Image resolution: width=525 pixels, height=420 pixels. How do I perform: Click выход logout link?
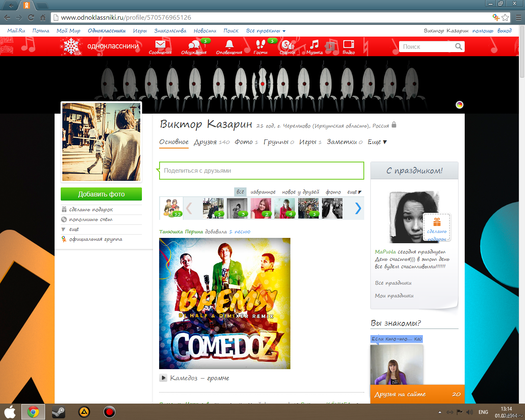click(x=504, y=31)
